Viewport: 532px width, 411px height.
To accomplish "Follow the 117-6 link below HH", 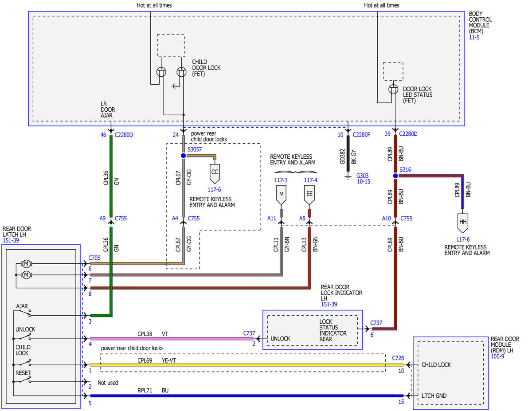I will (x=463, y=240).
